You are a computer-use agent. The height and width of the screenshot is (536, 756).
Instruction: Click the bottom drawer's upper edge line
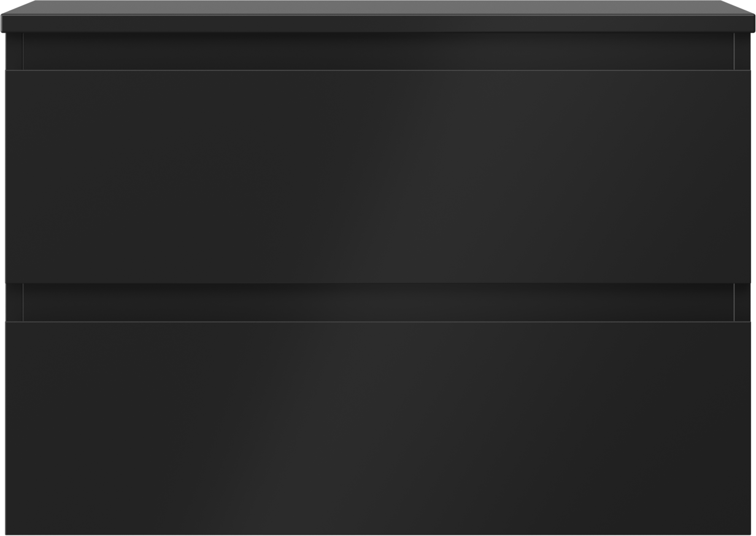tap(378, 322)
